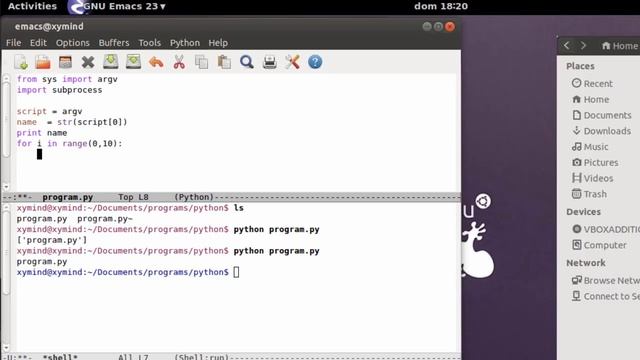
Task: Click the clock showing dom 18:20
Action: tap(441, 6)
